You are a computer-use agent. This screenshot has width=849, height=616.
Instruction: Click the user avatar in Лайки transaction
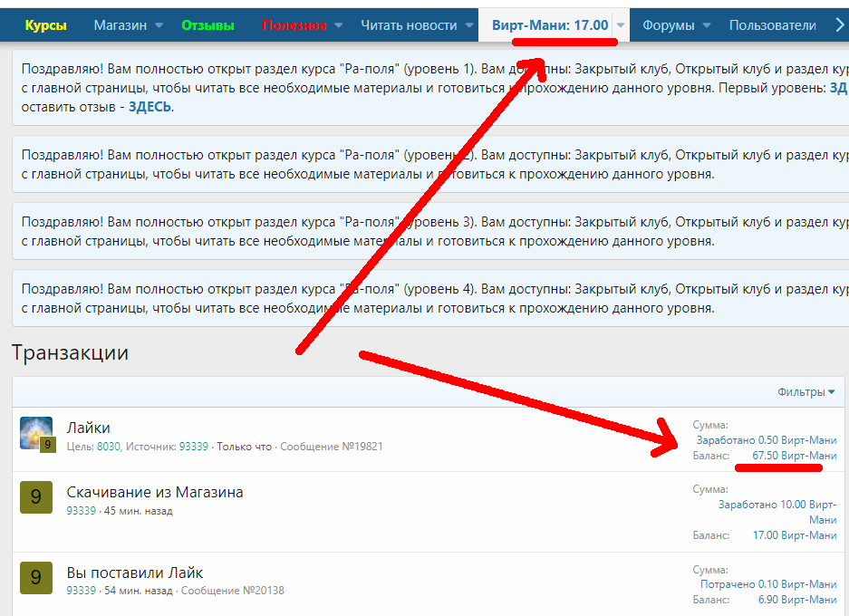pyautogui.click(x=36, y=432)
